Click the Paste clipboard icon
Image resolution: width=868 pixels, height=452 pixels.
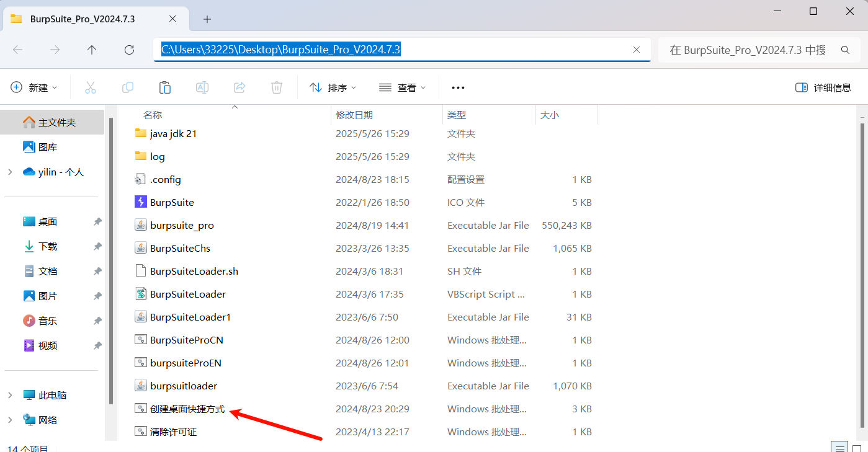(165, 87)
